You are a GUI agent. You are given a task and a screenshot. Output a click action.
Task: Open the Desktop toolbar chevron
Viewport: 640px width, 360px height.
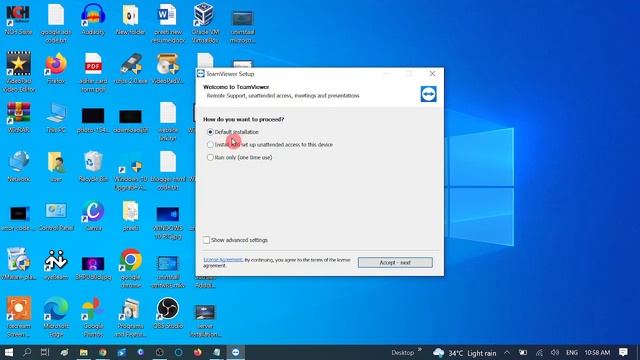tap(420, 350)
